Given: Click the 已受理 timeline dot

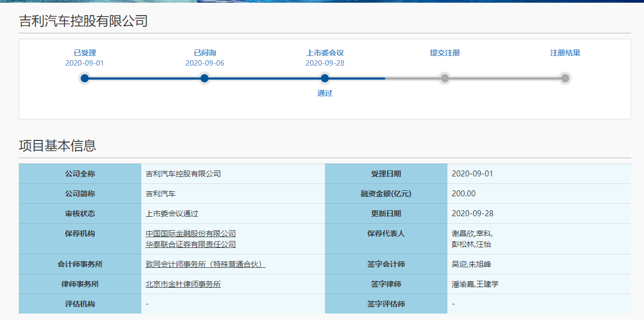Looking at the screenshot, I should click(84, 79).
